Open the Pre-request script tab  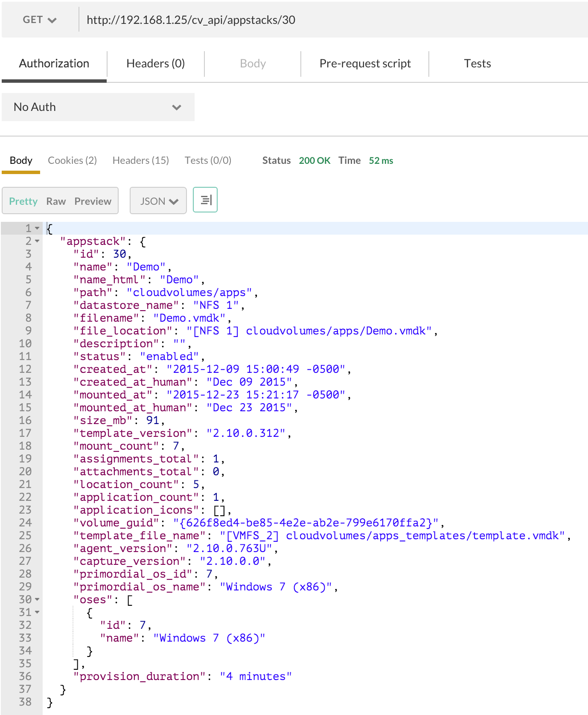pyautogui.click(x=365, y=64)
